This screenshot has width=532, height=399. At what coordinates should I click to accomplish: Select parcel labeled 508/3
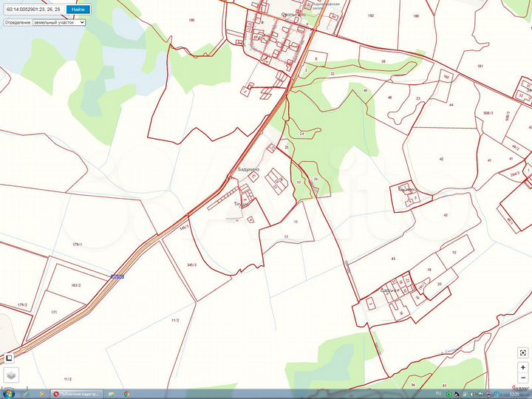coord(488,113)
